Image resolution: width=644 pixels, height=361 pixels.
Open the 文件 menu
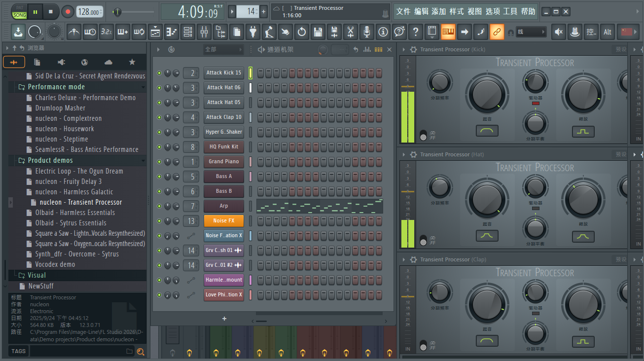(x=403, y=11)
